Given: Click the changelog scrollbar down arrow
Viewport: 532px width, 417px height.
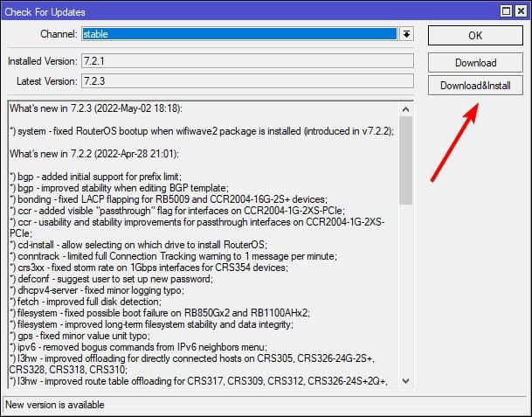Looking at the screenshot, I should pyautogui.click(x=406, y=381).
